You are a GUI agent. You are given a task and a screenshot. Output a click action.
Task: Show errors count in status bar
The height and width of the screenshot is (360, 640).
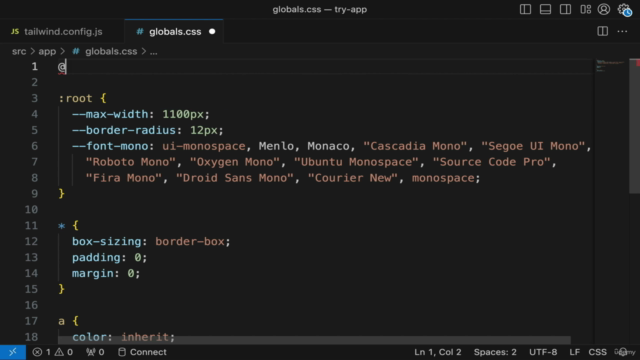(x=42, y=352)
